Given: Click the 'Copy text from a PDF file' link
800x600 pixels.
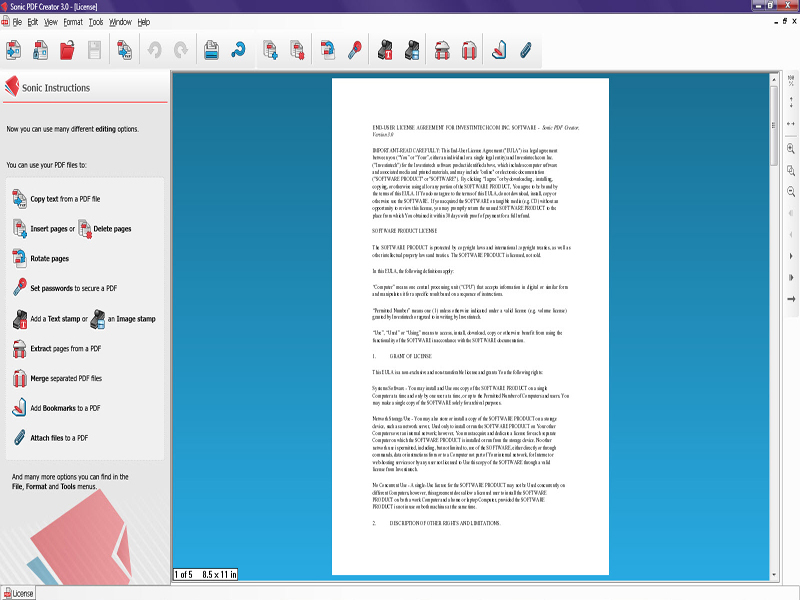Looking at the screenshot, I should (x=65, y=199).
